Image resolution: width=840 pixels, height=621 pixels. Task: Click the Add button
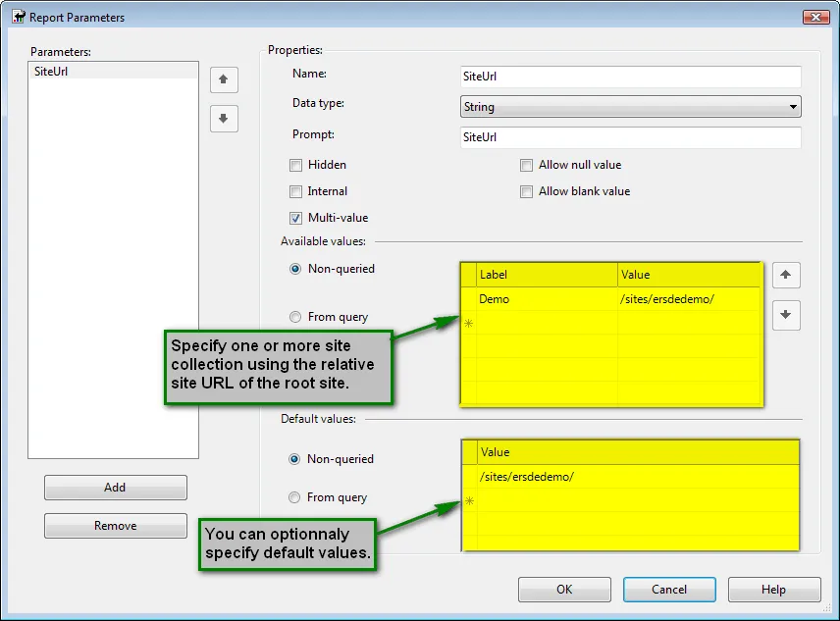tap(115, 488)
